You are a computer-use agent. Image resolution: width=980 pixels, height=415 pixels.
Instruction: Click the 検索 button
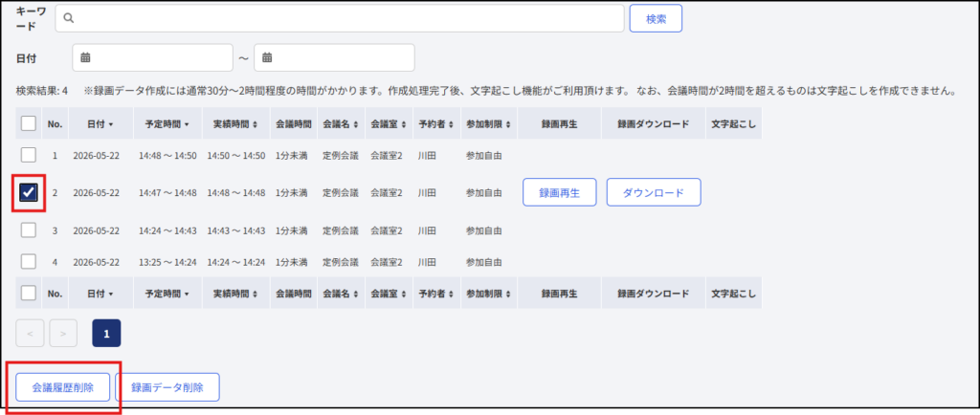click(x=656, y=19)
